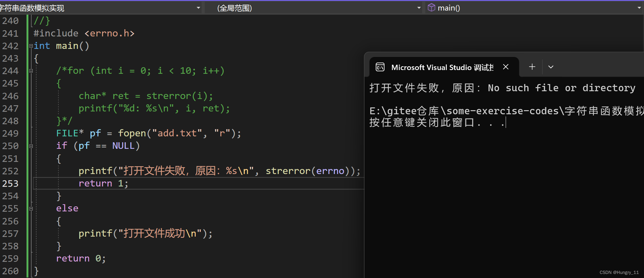
Task: Switch to Microsoft Visual Studio debug console tab
Action: pyautogui.click(x=442, y=67)
